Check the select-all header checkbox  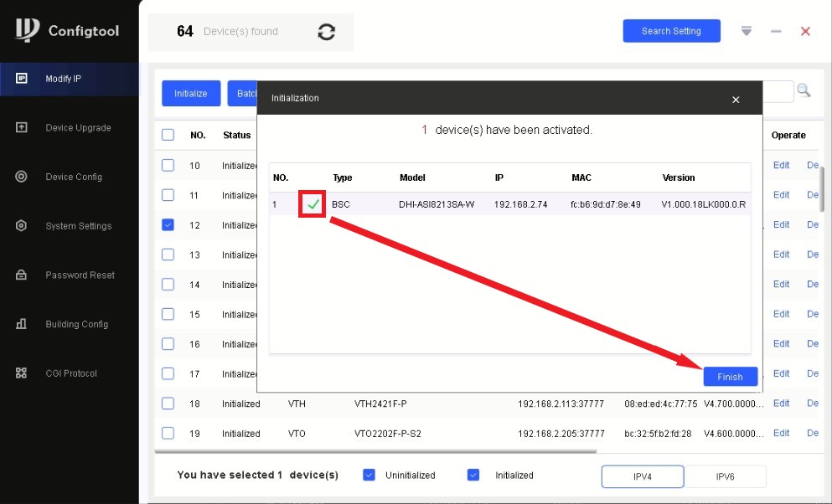168,135
